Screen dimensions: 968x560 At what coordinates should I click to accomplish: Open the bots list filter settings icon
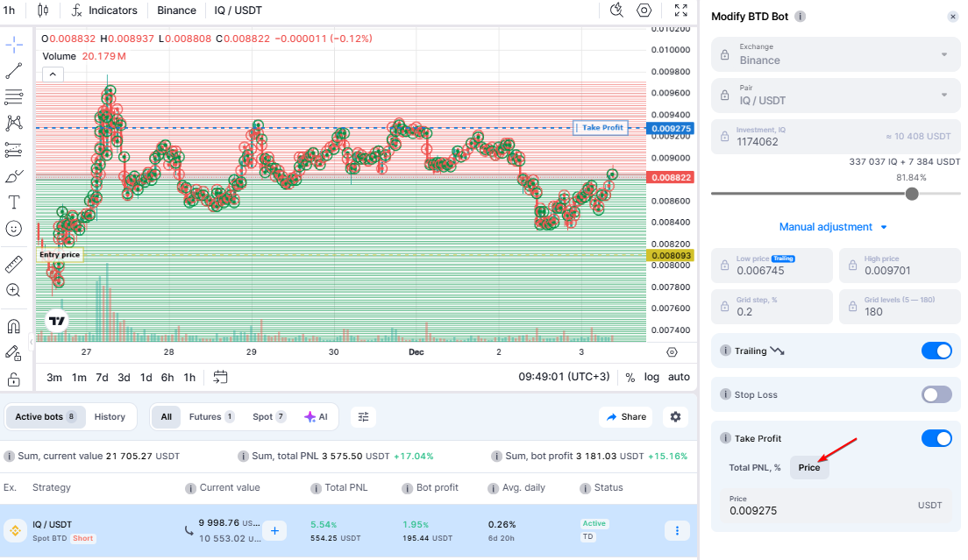point(364,417)
